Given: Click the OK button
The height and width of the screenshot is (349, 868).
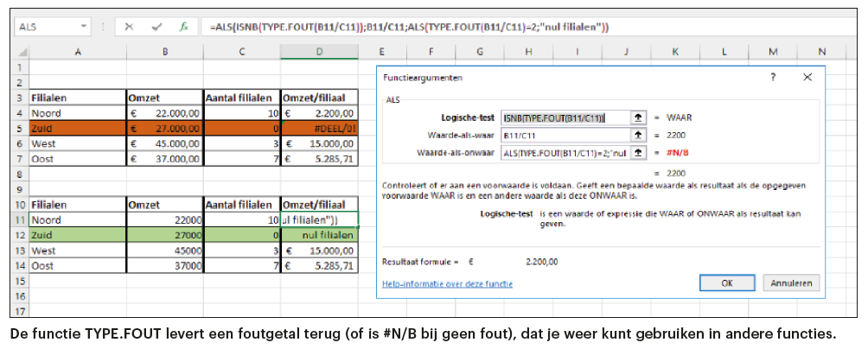Looking at the screenshot, I should pyautogui.click(x=727, y=282).
